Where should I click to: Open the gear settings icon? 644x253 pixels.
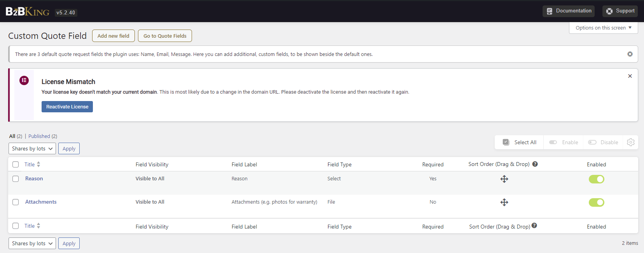(631, 142)
